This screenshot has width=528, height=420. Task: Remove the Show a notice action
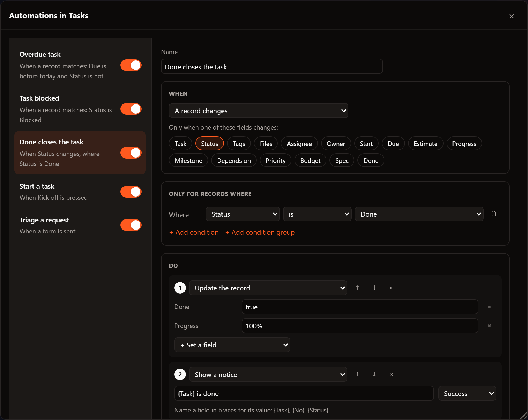point(391,374)
